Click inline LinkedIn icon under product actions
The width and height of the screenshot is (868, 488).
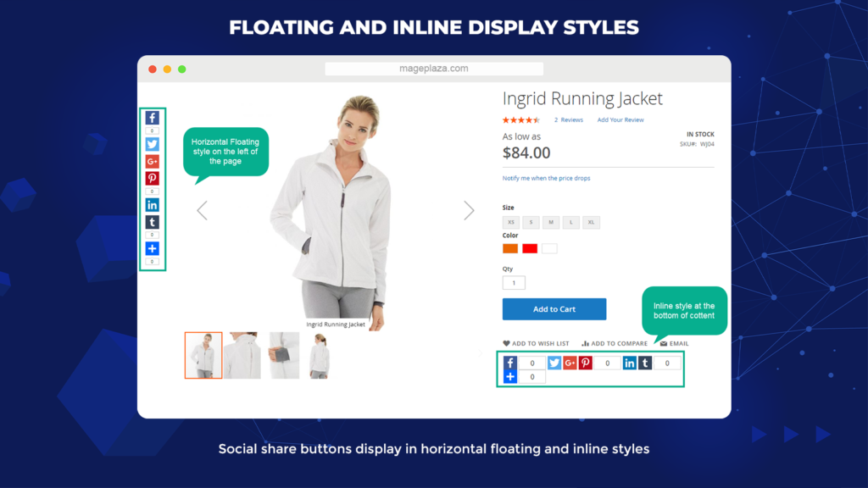[x=630, y=363]
